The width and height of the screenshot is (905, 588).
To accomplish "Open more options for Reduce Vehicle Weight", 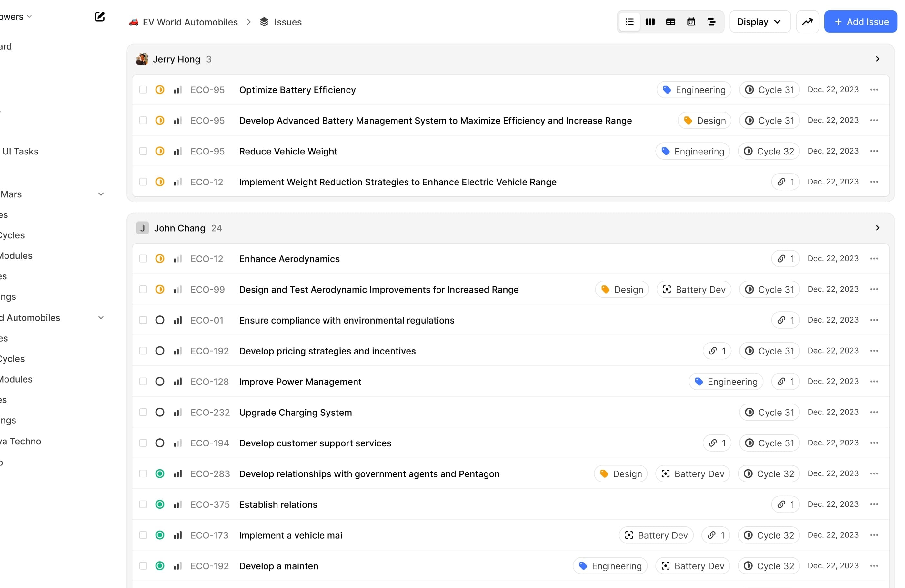I will click(x=874, y=151).
